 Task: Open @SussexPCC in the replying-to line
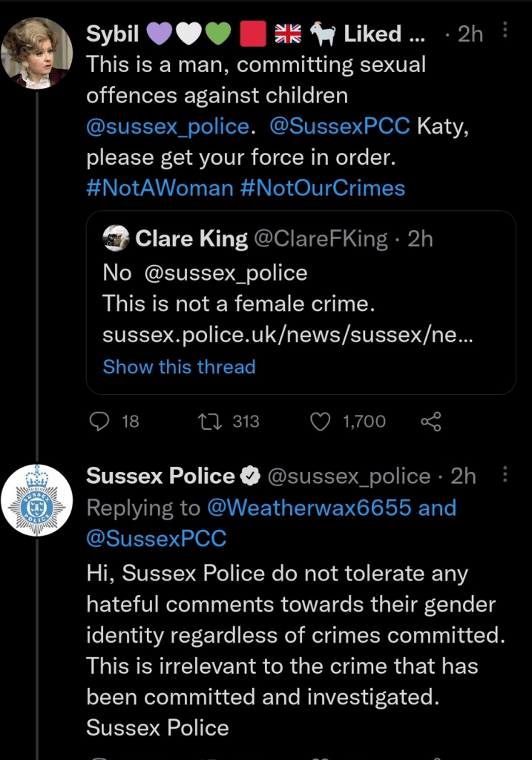[157, 538]
